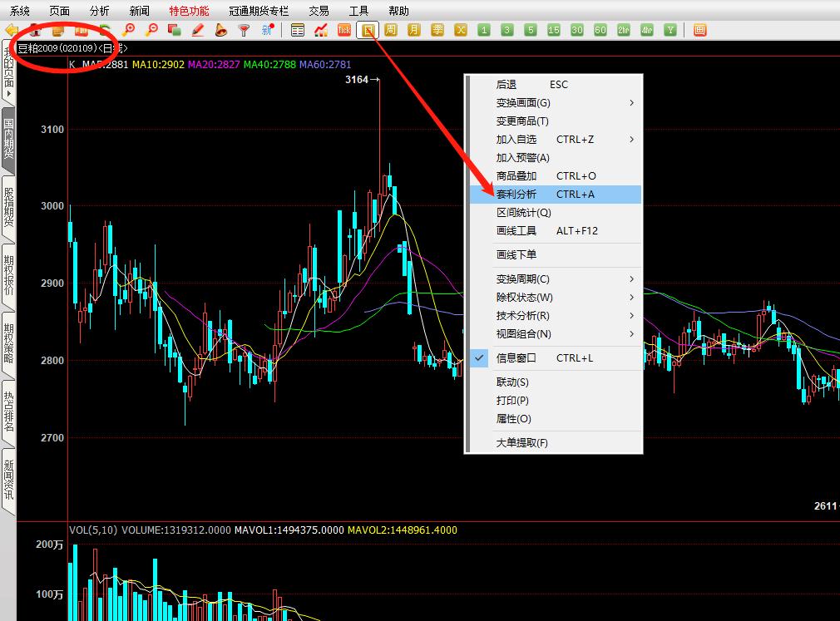Screen dimensions: 840x621
Task: Expand 加入自选 submenu arrow
Action: [x=631, y=140]
